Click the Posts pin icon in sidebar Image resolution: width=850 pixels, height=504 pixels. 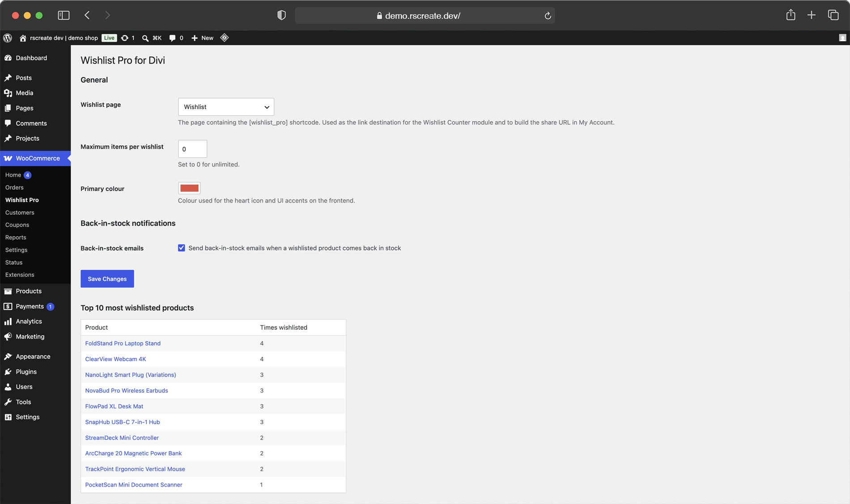coord(8,78)
